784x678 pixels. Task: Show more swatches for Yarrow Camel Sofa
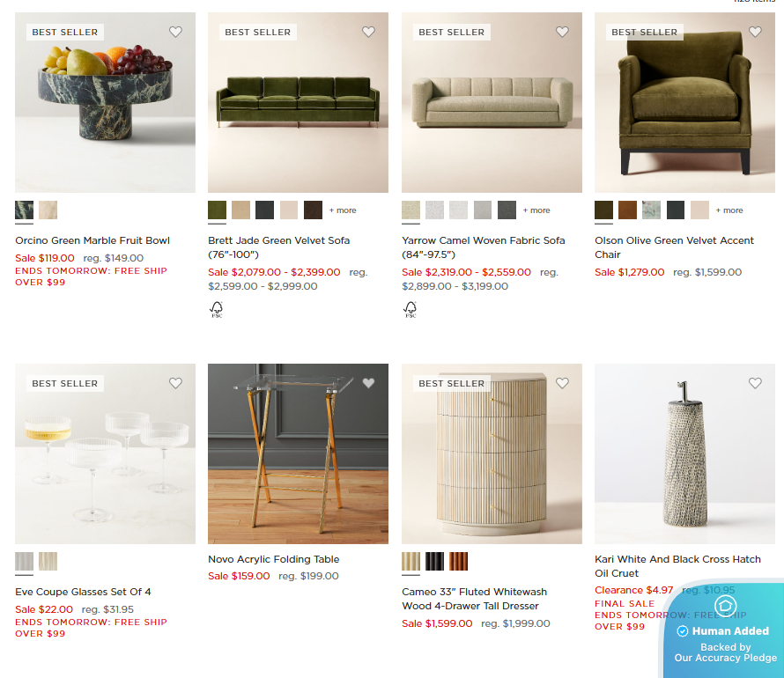coord(536,210)
